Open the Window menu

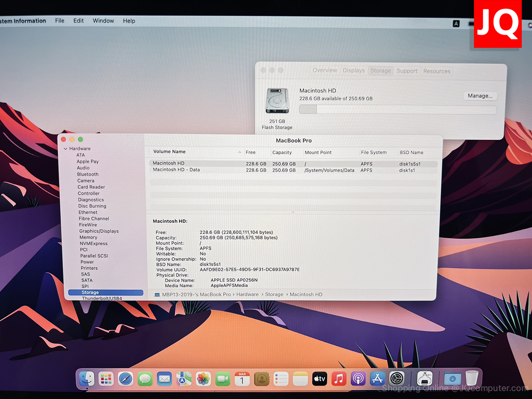tap(102, 21)
